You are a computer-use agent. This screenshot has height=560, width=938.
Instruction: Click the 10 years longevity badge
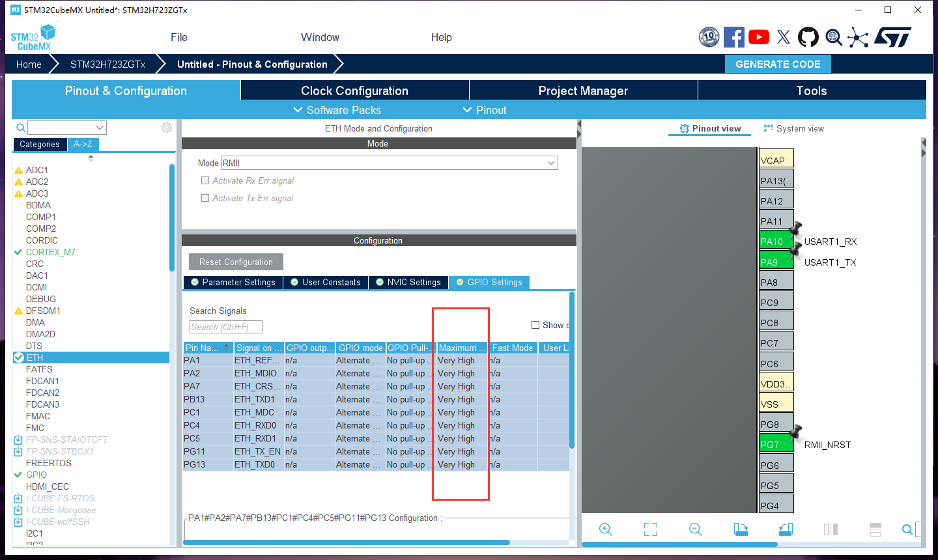tap(709, 37)
